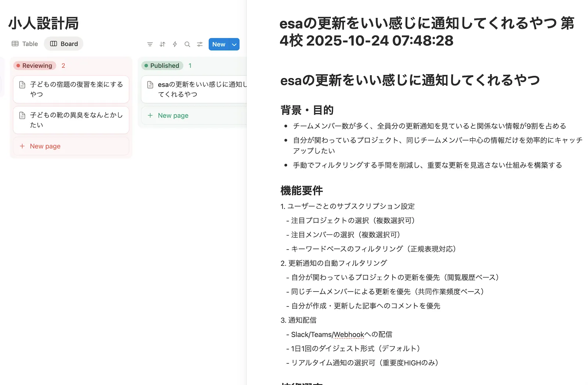Switch to the Table view tab
This screenshot has width=588, height=385.
click(x=25, y=44)
